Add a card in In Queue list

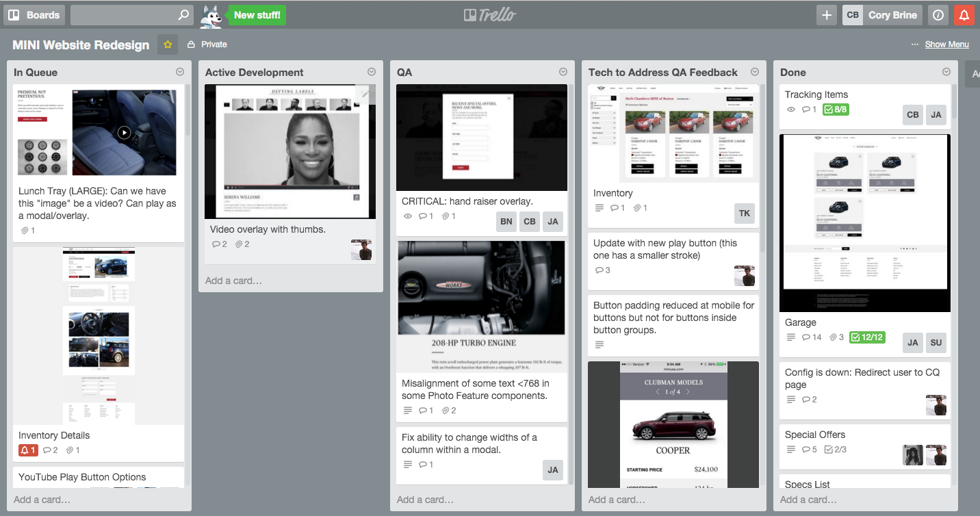(42, 500)
